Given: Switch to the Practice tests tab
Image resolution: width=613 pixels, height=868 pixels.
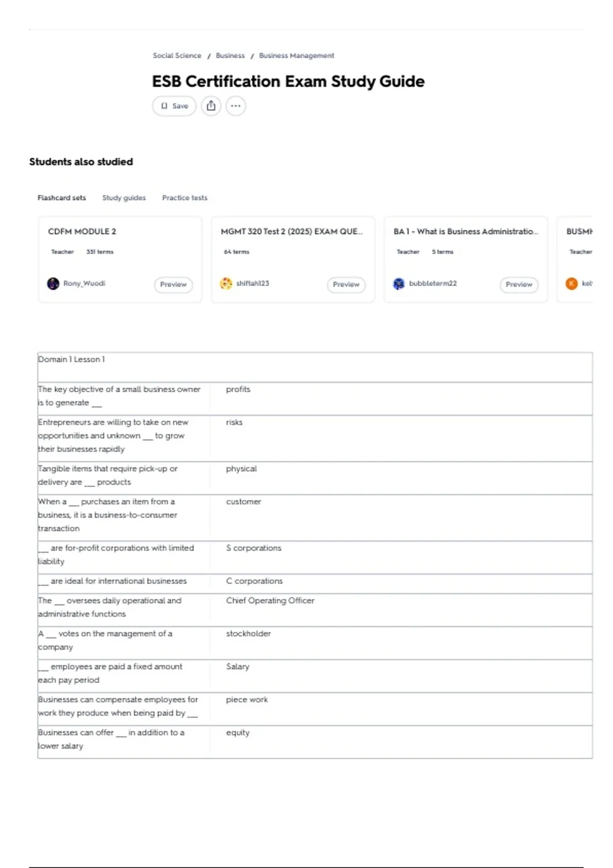Looking at the screenshot, I should coord(185,198).
